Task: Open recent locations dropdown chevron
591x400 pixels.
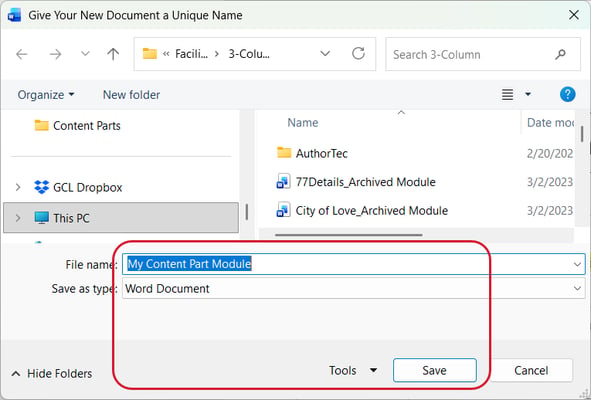Action: [x=86, y=54]
